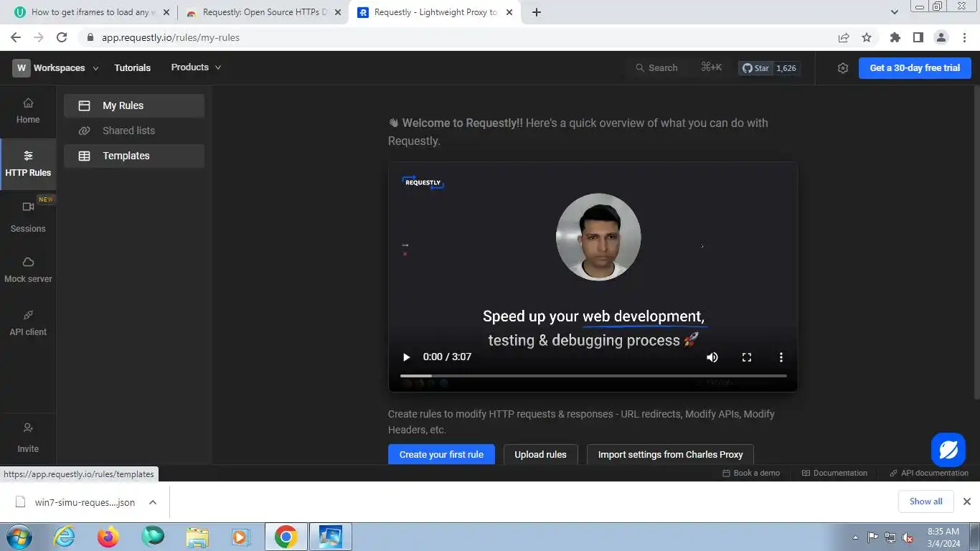Image resolution: width=980 pixels, height=551 pixels.
Task: Mute the video with speaker icon
Action: pos(712,357)
